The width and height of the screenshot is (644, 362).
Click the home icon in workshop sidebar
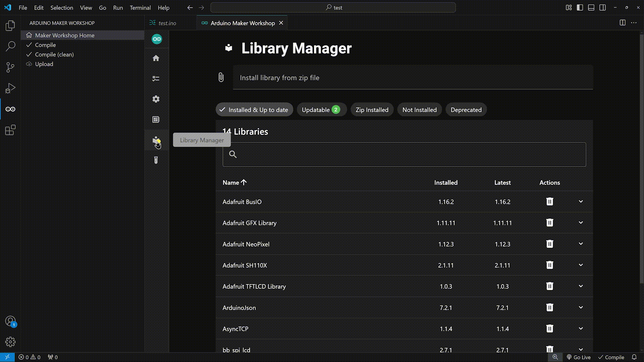(x=156, y=58)
